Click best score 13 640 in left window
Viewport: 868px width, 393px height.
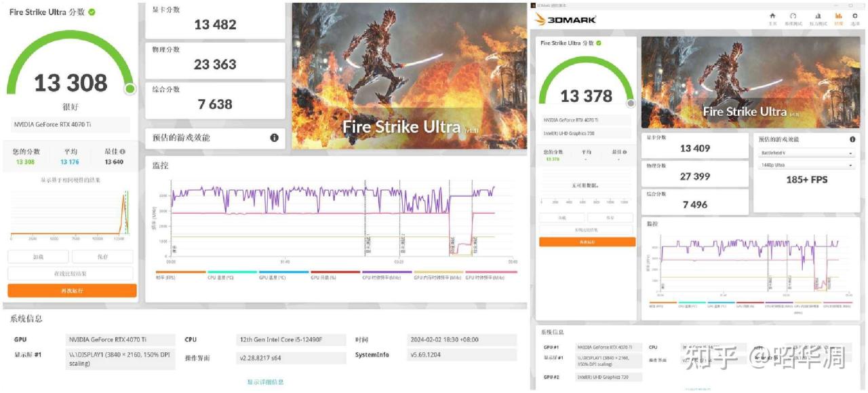coord(114,162)
